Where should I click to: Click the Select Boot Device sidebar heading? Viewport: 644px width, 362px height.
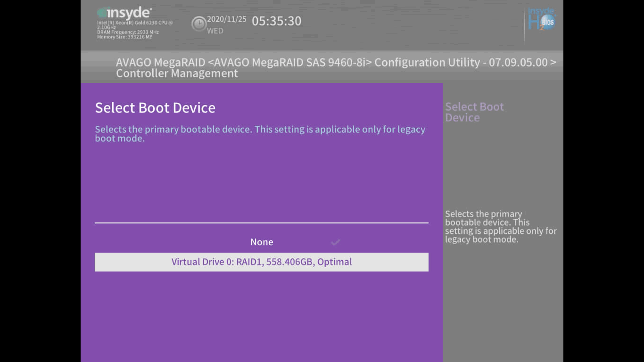tap(474, 112)
